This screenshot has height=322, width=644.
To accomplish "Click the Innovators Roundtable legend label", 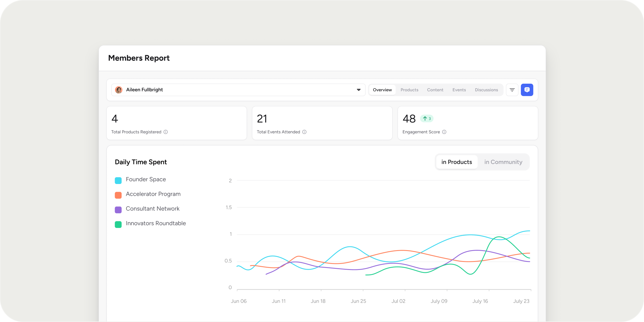I will [156, 223].
